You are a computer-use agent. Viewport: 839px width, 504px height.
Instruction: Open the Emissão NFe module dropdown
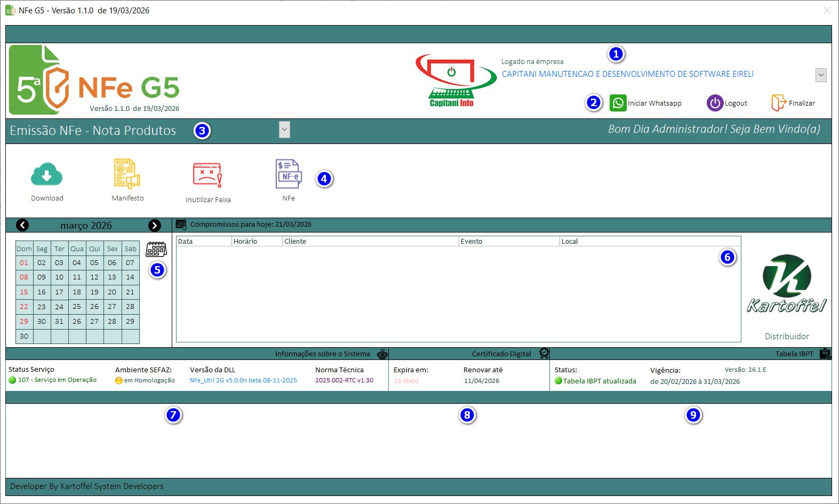pyautogui.click(x=284, y=130)
